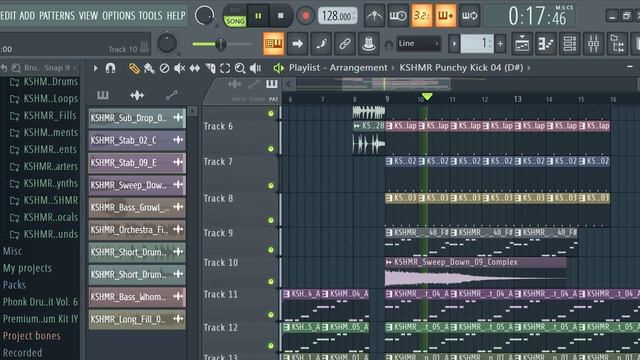
Task: Toggle loop recording icon
Action: 469,16
